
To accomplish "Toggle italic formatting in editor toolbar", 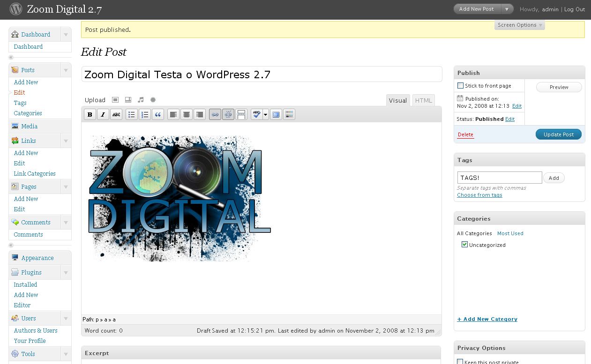I will [103, 114].
